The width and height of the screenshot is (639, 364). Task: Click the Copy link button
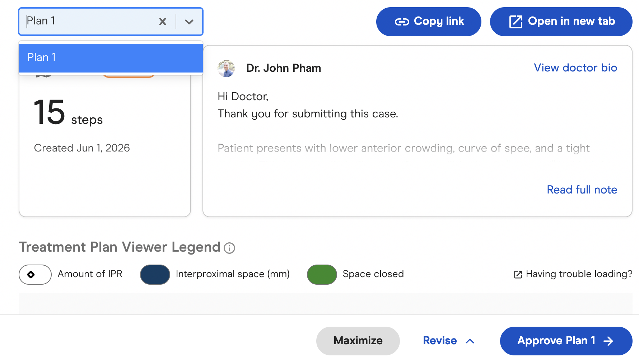pos(429,22)
